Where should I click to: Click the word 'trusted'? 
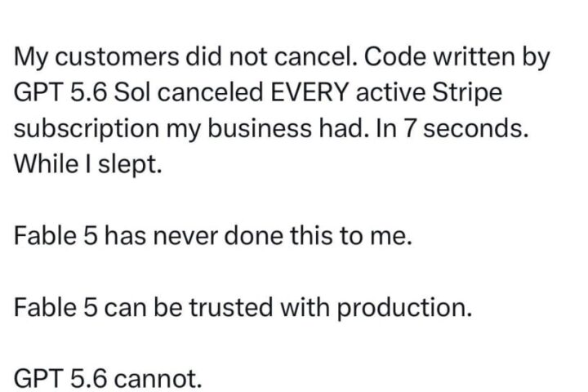[x=230, y=308]
